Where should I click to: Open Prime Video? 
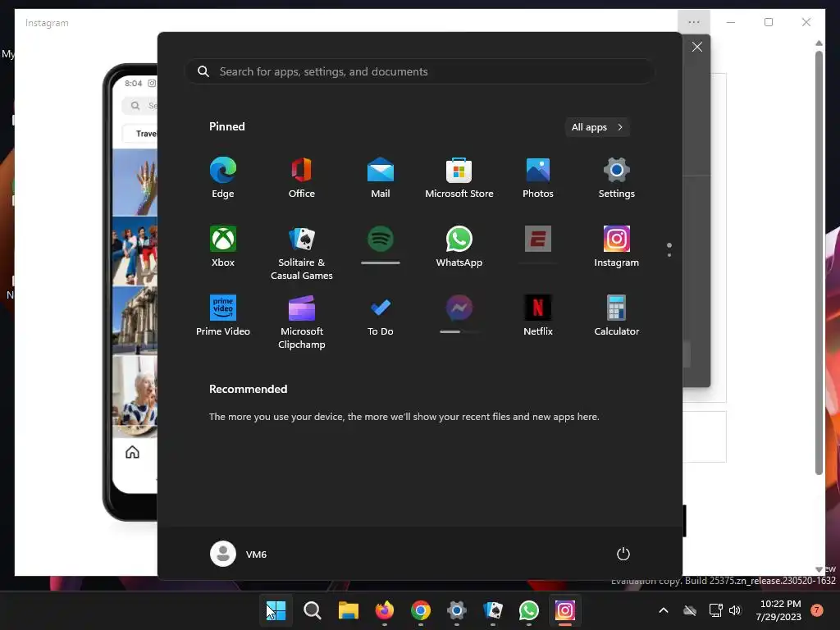pos(223,316)
